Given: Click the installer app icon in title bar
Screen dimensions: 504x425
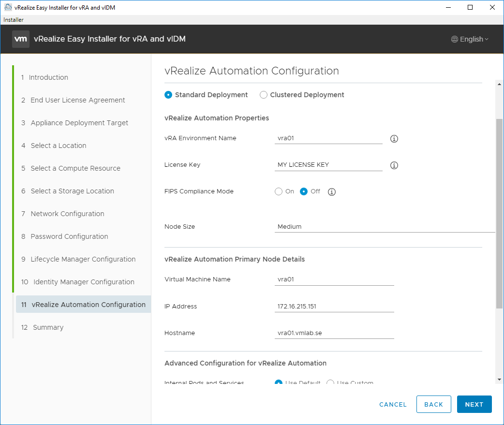Looking at the screenshot, I should pyautogui.click(x=8, y=7).
